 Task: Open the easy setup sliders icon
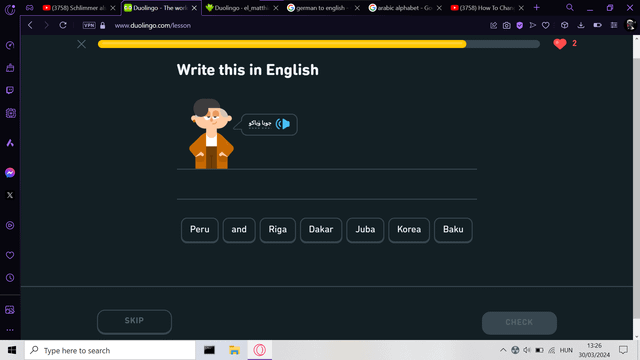[x=614, y=25]
